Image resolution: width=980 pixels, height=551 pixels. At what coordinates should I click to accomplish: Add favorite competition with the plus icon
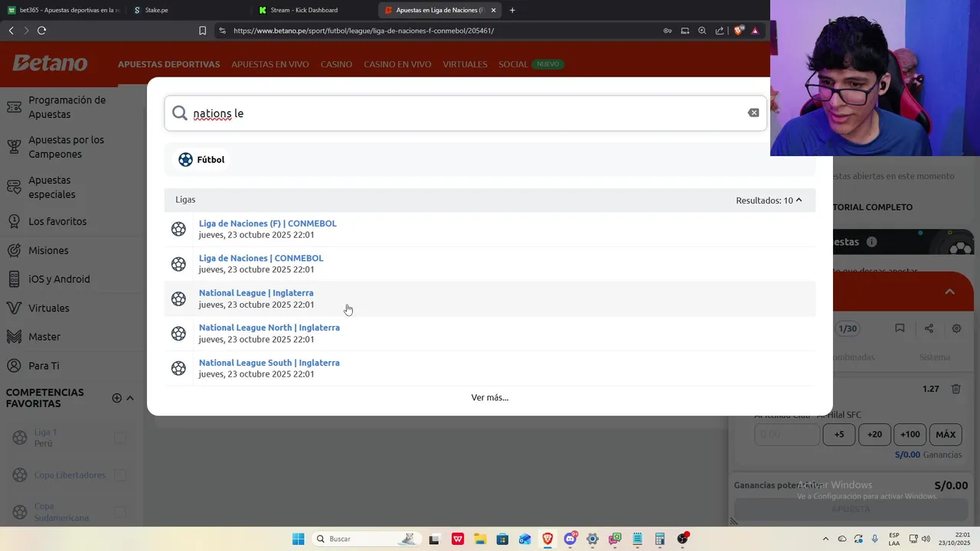(116, 398)
